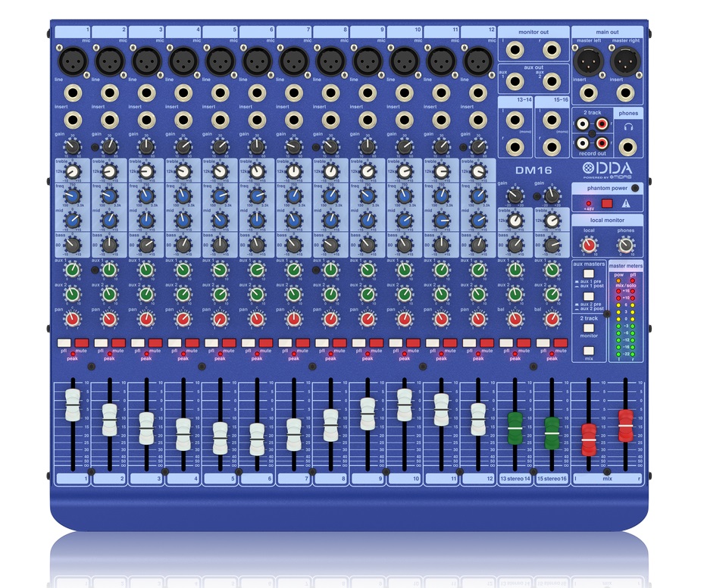The image size is (704, 588).
Task: Toggle the 2 track mix button
Action: (x=589, y=351)
